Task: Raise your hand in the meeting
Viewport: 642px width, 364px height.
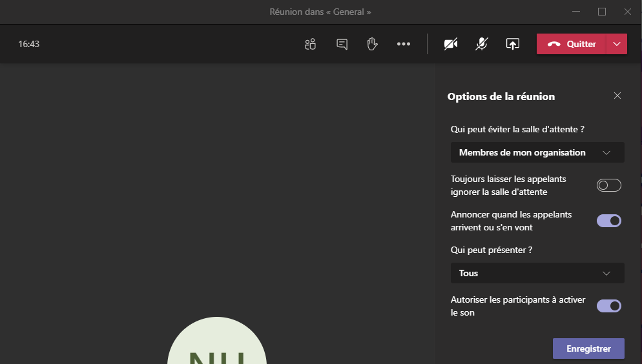Action: [372, 44]
